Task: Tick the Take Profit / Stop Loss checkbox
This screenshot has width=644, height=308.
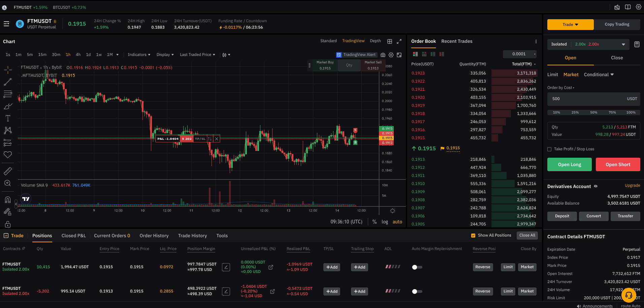Action: pyautogui.click(x=549, y=149)
